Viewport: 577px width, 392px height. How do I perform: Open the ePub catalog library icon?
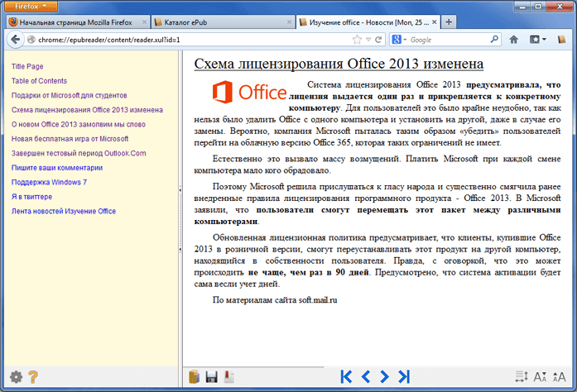[194, 377]
